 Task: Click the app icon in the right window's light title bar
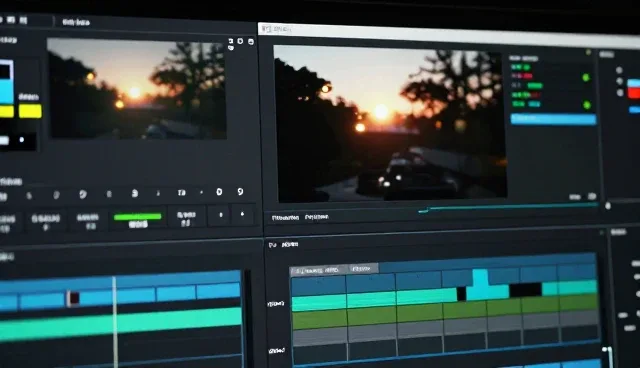[x=266, y=29]
